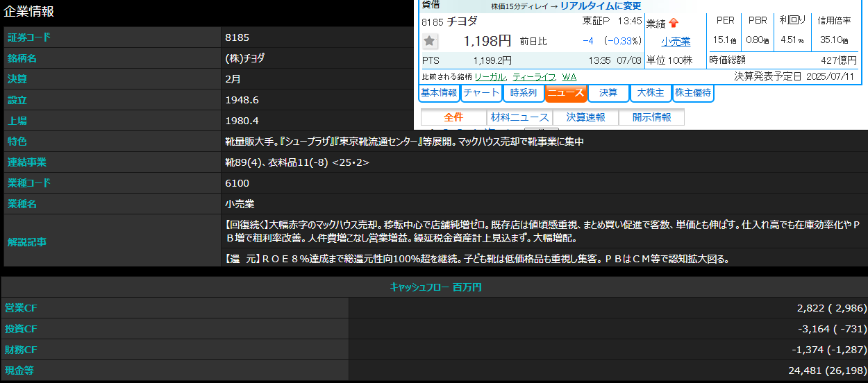Click the 上場 value 1980.4
The image size is (868, 383).
pos(242,121)
